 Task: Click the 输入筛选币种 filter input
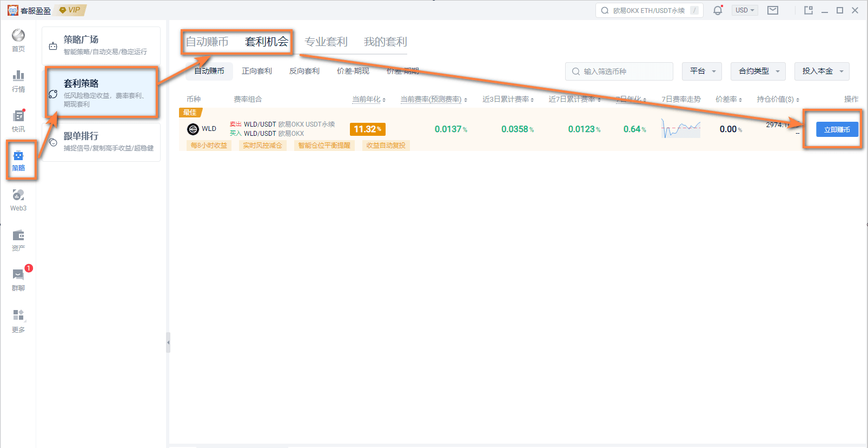[619, 71]
